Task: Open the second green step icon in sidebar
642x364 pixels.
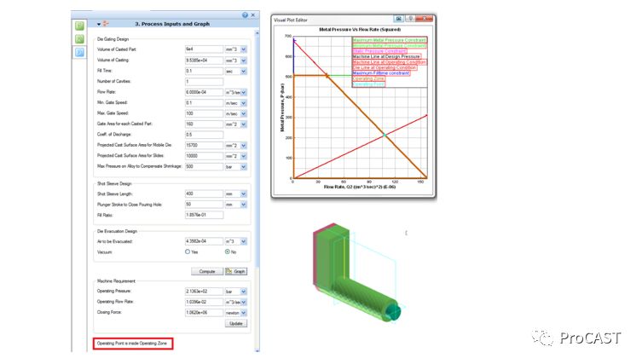Action: pos(79,39)
